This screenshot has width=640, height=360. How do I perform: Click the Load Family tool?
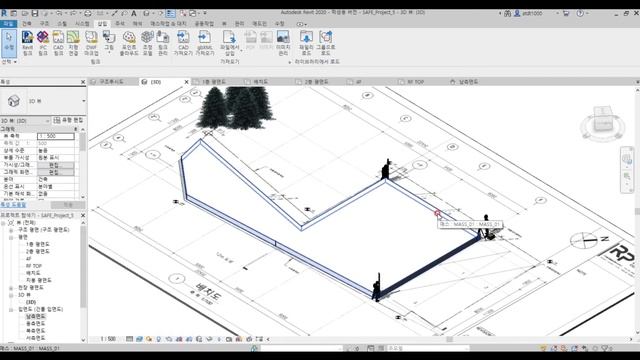pos(306,43)
